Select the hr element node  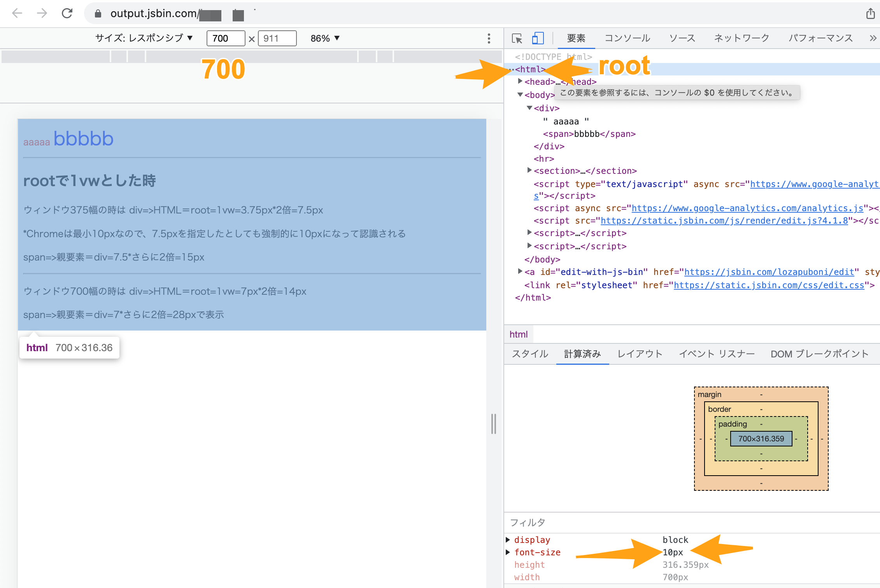(544, 159)
